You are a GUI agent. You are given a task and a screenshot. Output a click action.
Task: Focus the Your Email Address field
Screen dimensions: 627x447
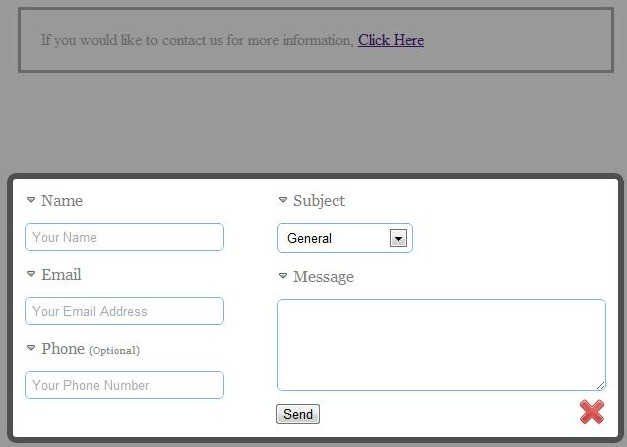tap(124, 311)
